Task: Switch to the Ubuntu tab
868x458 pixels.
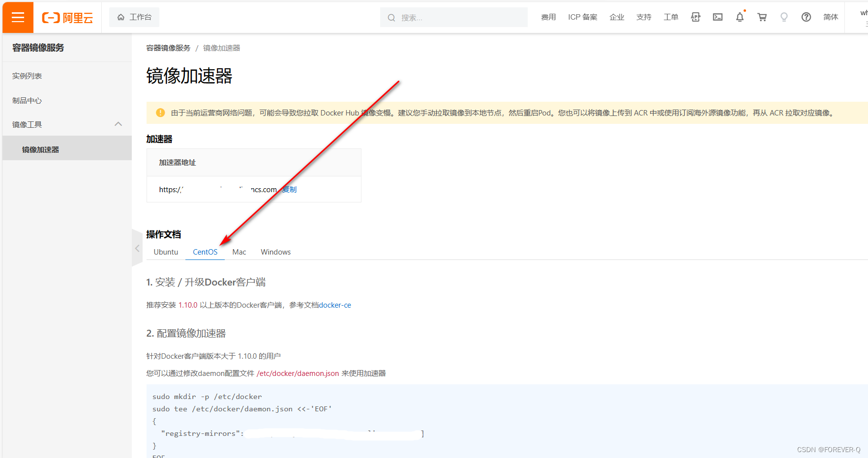Action: (x=166, y=252)
